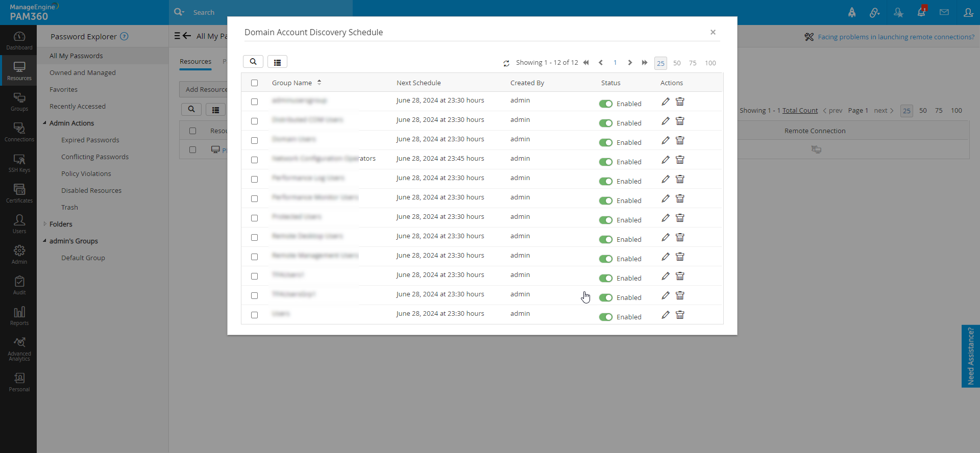The image size is (980, 453).
Task: Click the search icon in the schedule dialog
Action: coord(253,62)
